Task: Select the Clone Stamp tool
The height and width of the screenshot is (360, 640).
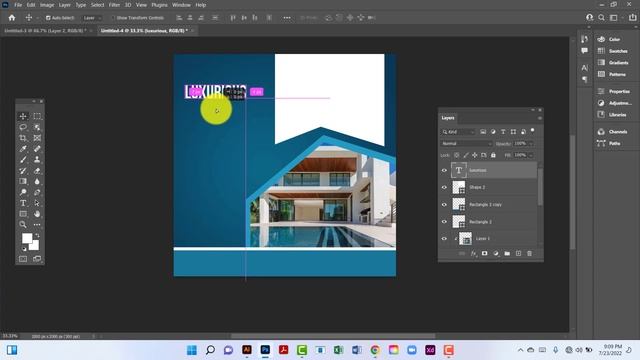Action: click(x=37, y=160)
